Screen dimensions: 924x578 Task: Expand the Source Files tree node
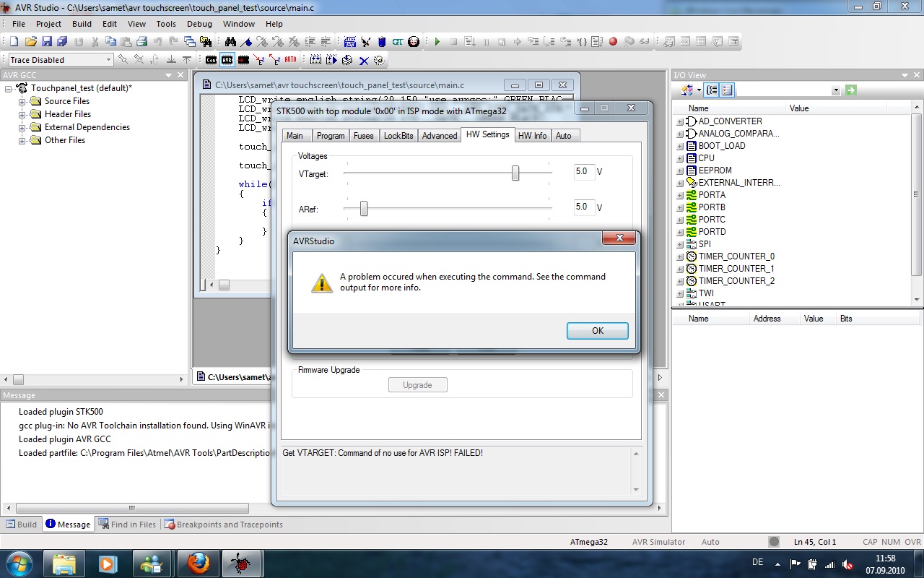pos(22,101)
